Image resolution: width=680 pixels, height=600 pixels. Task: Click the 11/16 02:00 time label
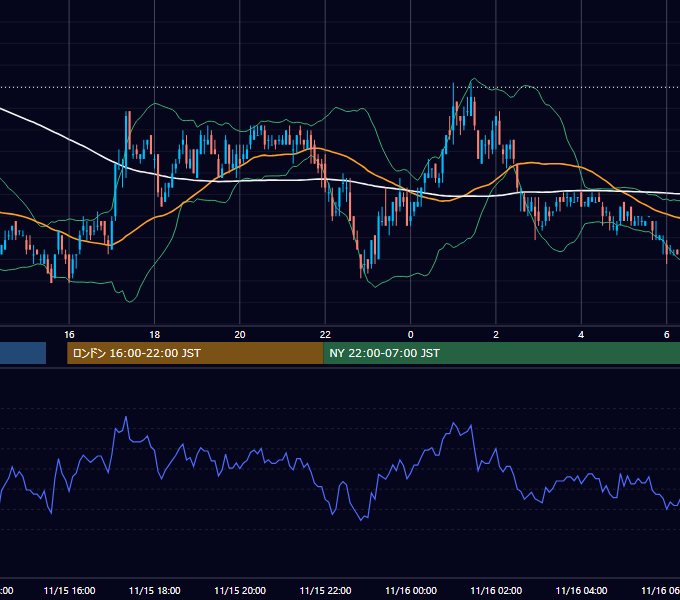(496, 590)
